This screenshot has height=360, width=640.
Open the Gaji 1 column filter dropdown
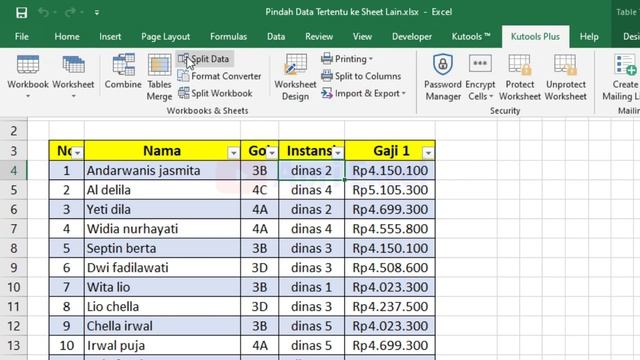pyautogui.click(x=428, y=153)
